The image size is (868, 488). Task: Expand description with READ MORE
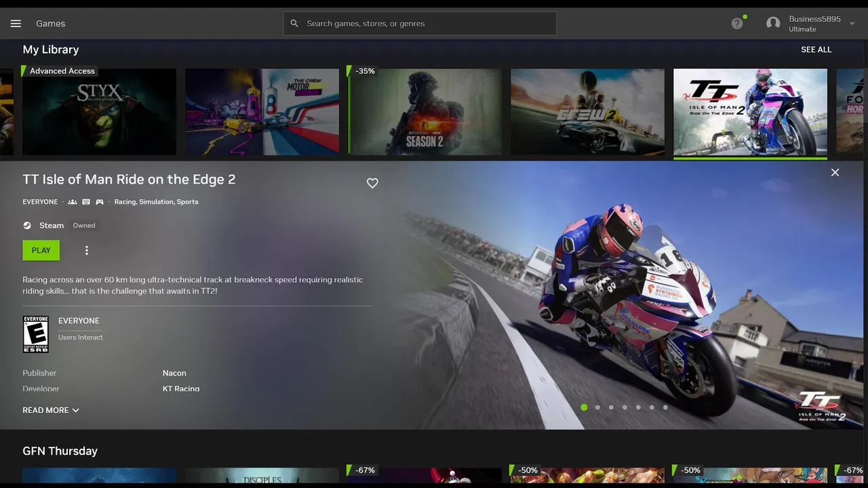coord(51,410)
